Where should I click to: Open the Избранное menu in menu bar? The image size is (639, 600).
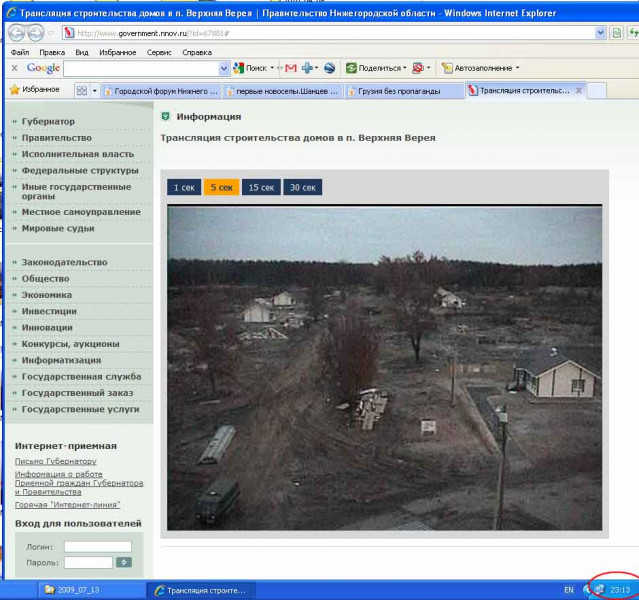[x=117, y=52]
